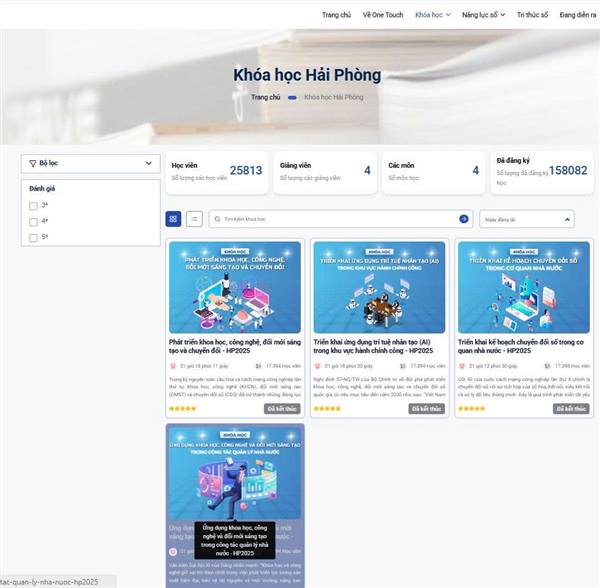The image size is (600, 588).
Task: Click Học viên count 25813
Action: (x=246, y=170)
